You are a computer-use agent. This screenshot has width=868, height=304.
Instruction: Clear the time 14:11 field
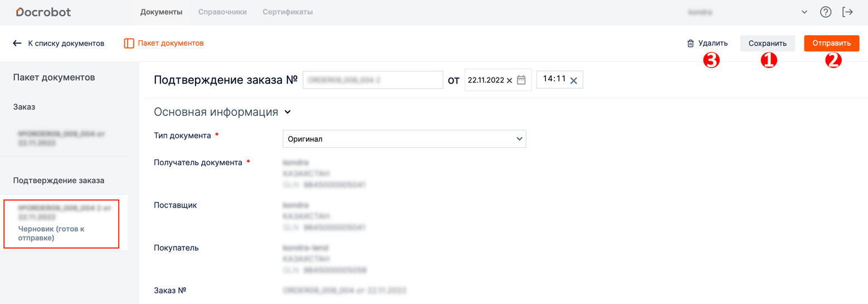click(573, 80)
